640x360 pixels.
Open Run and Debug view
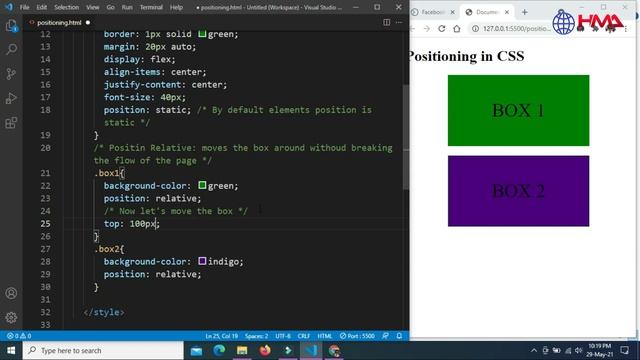tap(11, 98)
